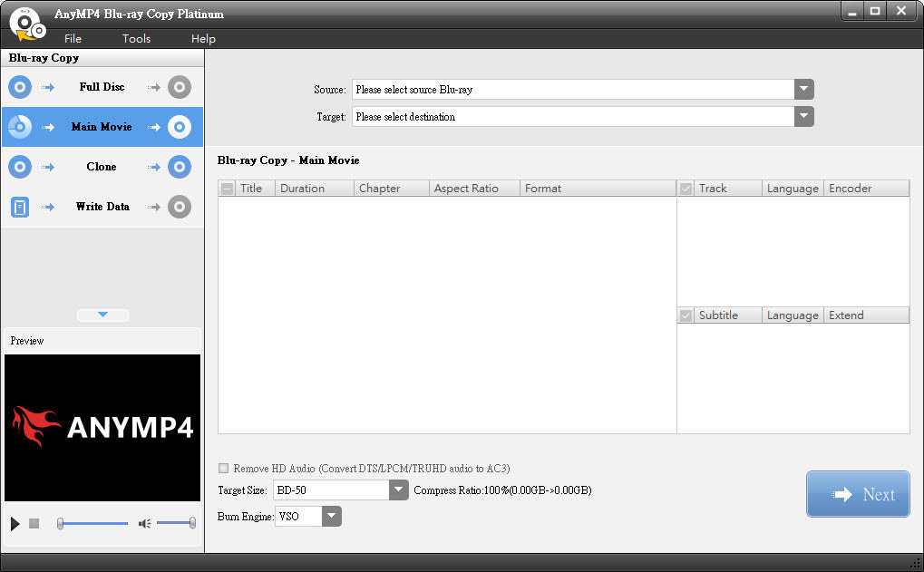Click the Next button

click(x=857, y=494)
